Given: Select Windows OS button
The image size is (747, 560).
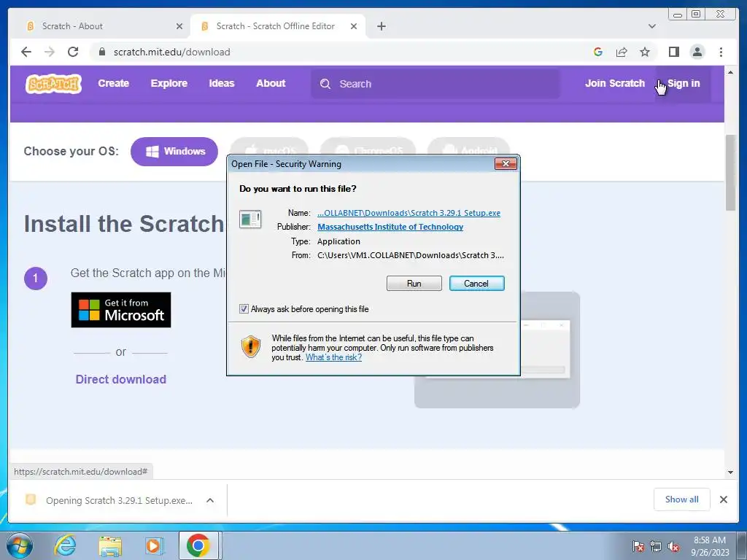Looking at the screenshot, I should pos(174,152).
